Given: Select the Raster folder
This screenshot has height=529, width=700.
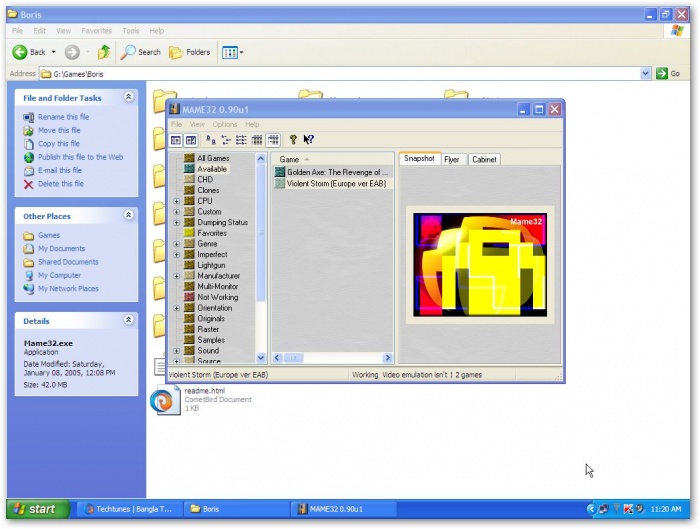Looking at the screenshot, I should (x=208, y=329).
